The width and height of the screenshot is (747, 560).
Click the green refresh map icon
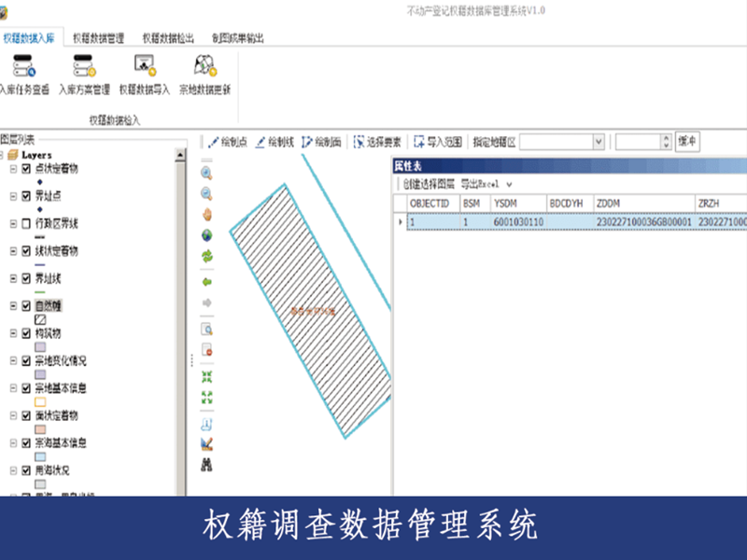tap(206, 255)
